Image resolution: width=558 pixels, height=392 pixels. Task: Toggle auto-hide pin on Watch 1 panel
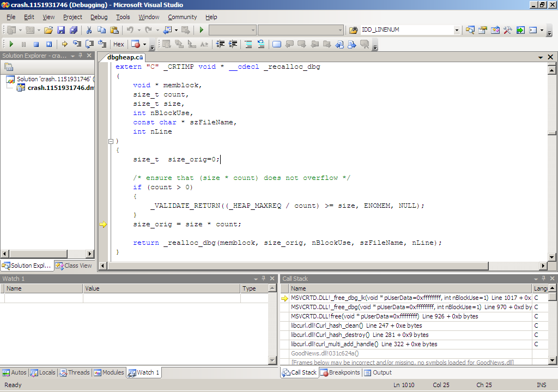pyautogui.click(x=263, y=279)
